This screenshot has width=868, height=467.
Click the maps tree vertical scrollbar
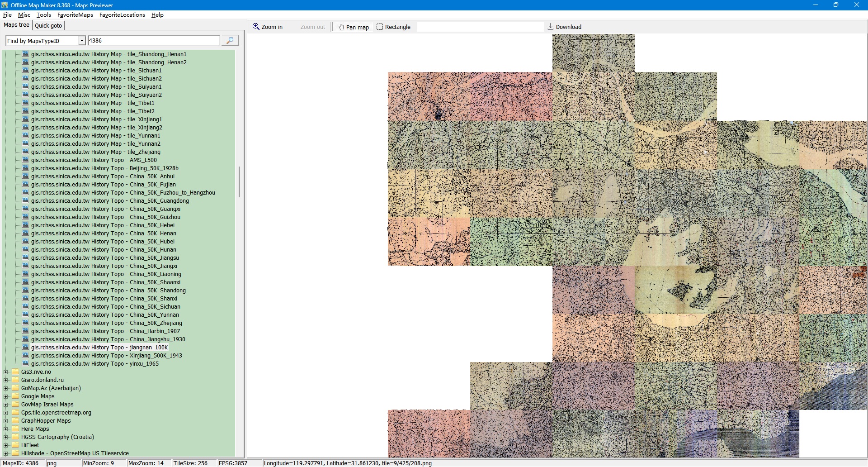239,182
